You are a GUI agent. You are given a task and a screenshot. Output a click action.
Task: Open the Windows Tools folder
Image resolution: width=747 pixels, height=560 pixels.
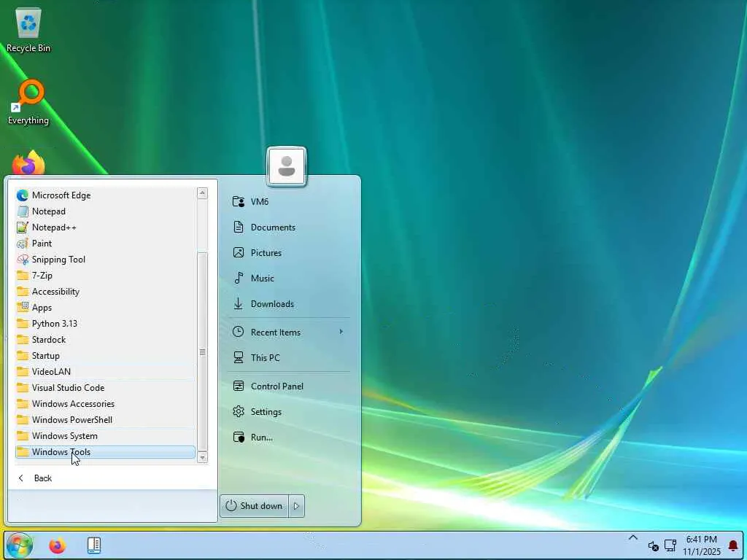(105, 452)
